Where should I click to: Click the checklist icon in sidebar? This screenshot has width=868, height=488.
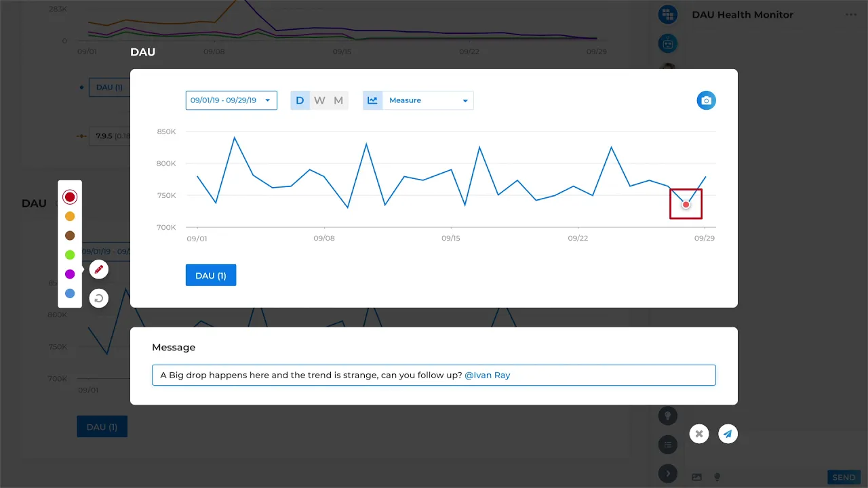tap(668, 445)
